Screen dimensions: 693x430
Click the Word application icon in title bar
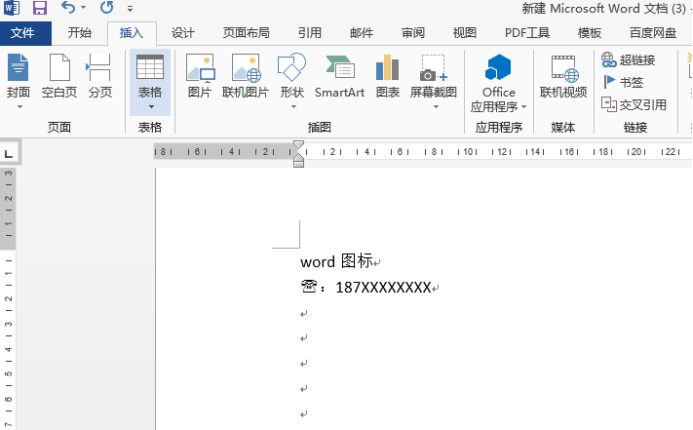point(11,8)
